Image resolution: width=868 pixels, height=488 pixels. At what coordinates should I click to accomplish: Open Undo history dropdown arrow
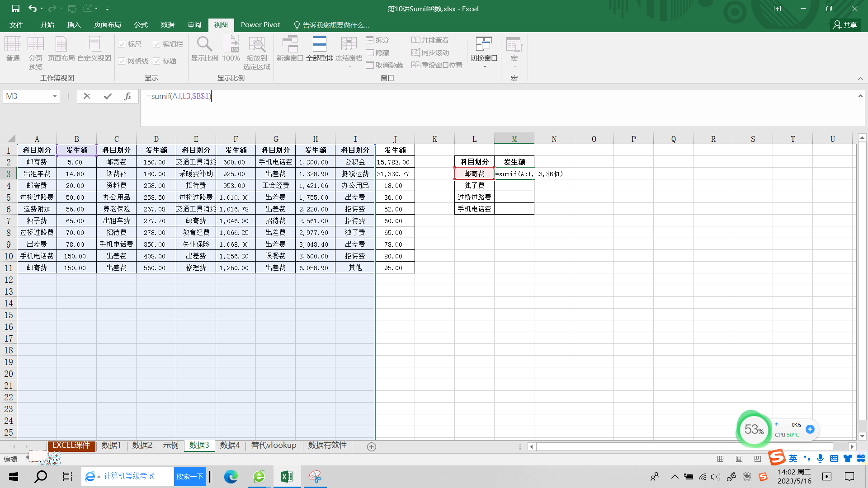(x=42, y=9)
